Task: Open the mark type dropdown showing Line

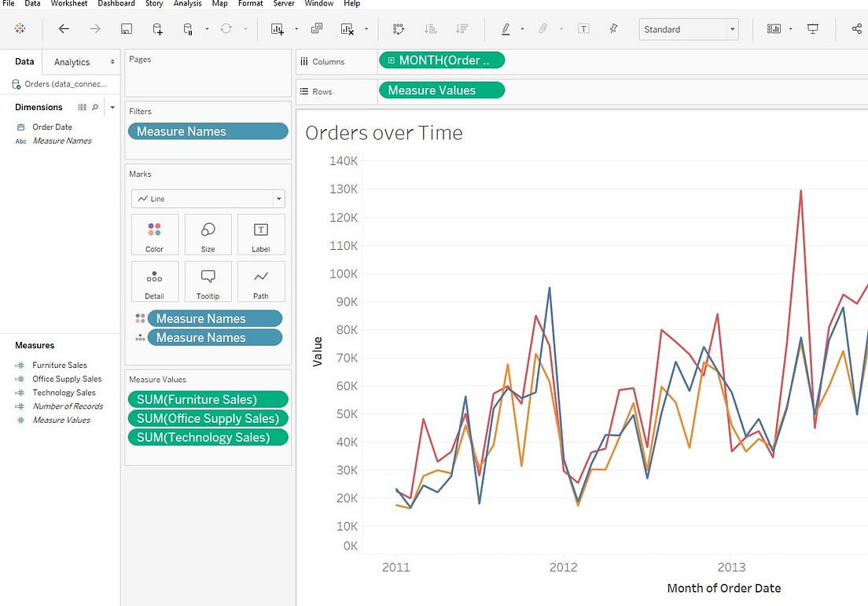Action: tap(277, 198)
